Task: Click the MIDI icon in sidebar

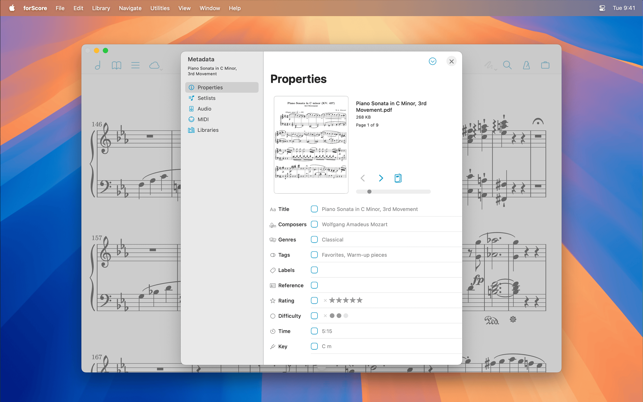Action: [x=191, y=119]
